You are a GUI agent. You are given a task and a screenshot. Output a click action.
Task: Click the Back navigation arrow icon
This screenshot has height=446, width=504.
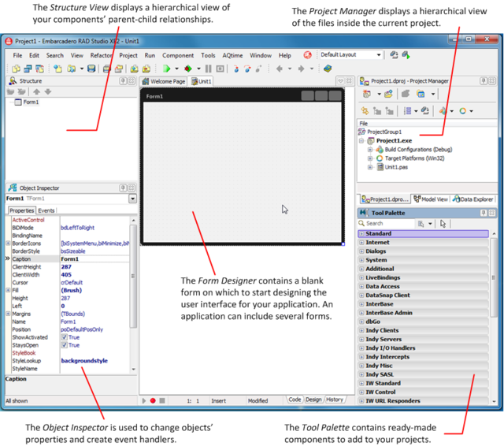point(280,69)
